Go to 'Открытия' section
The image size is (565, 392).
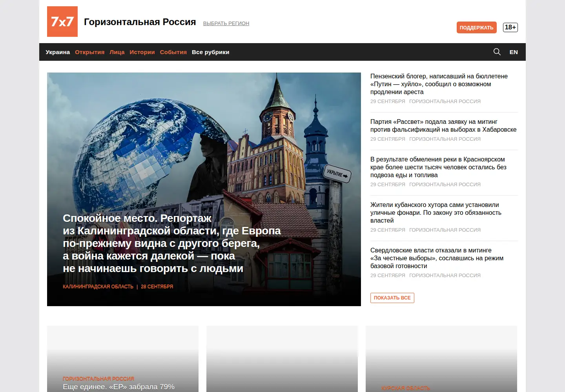(90, 52)
